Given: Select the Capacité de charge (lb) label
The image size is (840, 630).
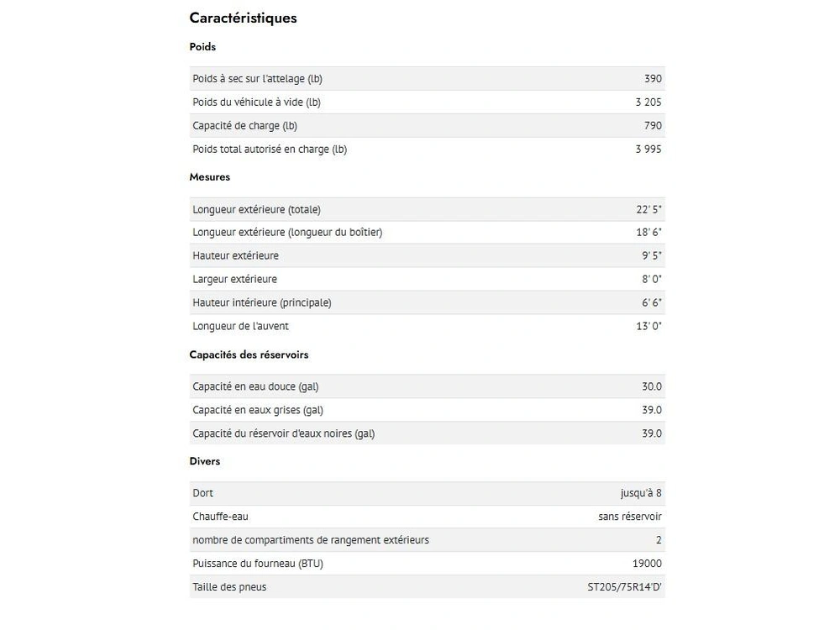Looking at the screenshot, I should coord(244,126).
